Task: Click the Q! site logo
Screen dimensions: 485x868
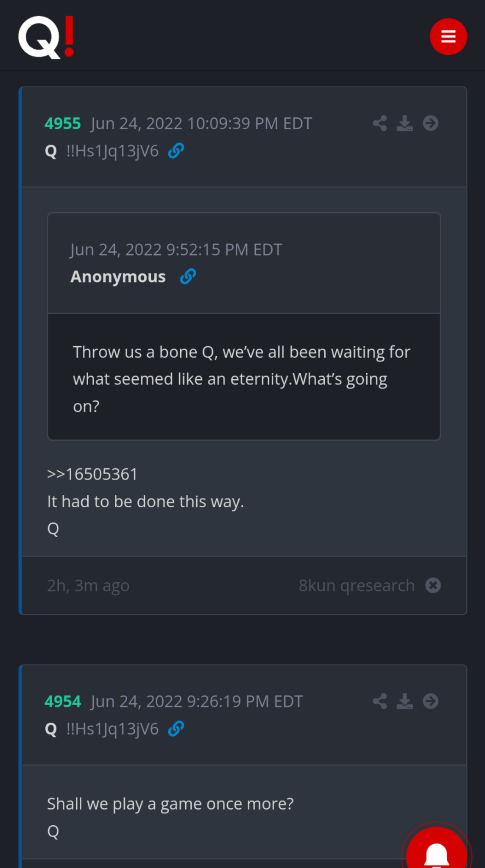Action: 47,37
